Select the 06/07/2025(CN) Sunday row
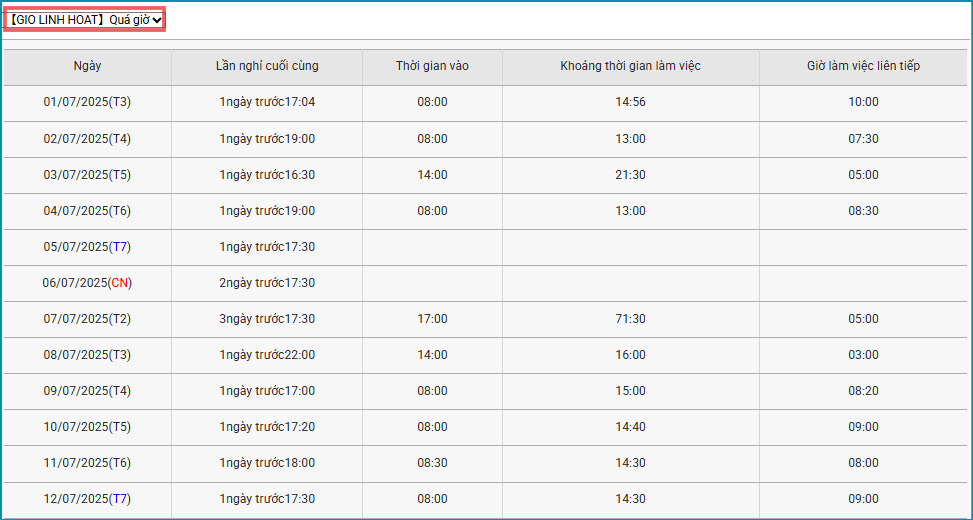Viewport: 973px width, 520px height. (87, 283)
